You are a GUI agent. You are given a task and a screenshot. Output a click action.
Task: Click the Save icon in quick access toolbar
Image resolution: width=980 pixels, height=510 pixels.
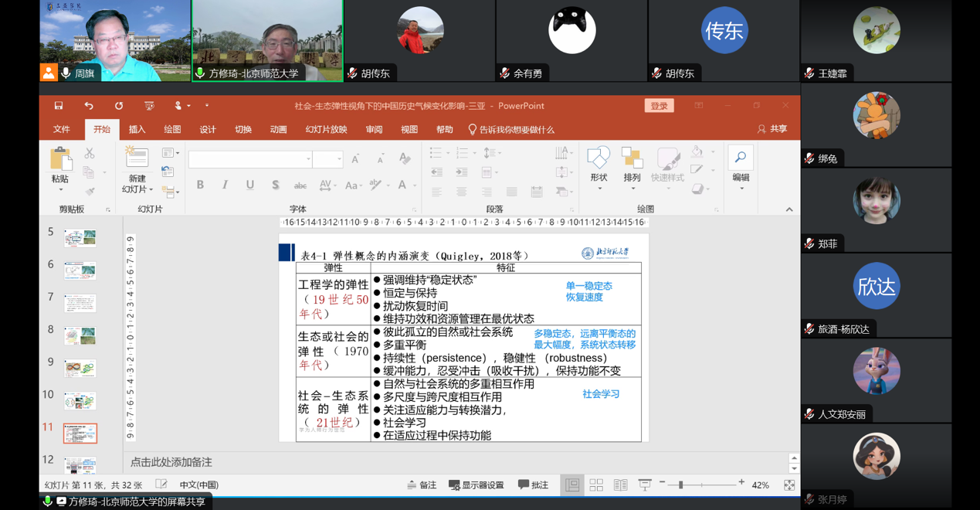pyautogui.click(x=59, y=106)
